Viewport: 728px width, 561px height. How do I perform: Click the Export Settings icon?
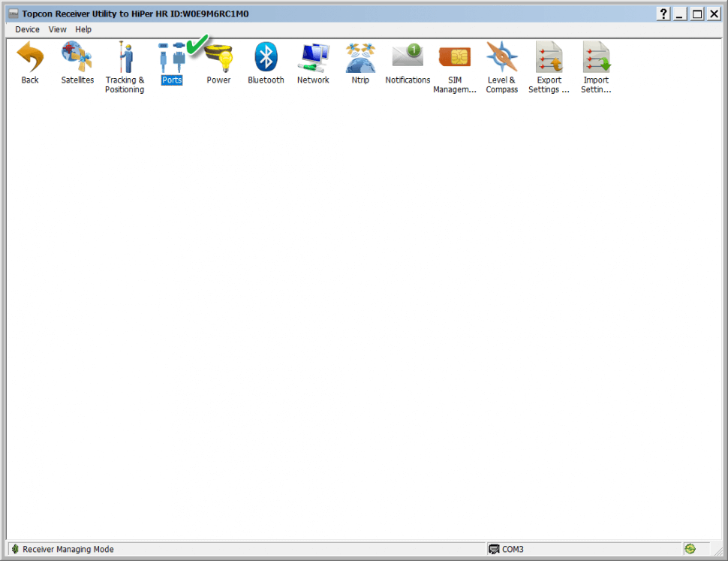click(x=549, y=57)
